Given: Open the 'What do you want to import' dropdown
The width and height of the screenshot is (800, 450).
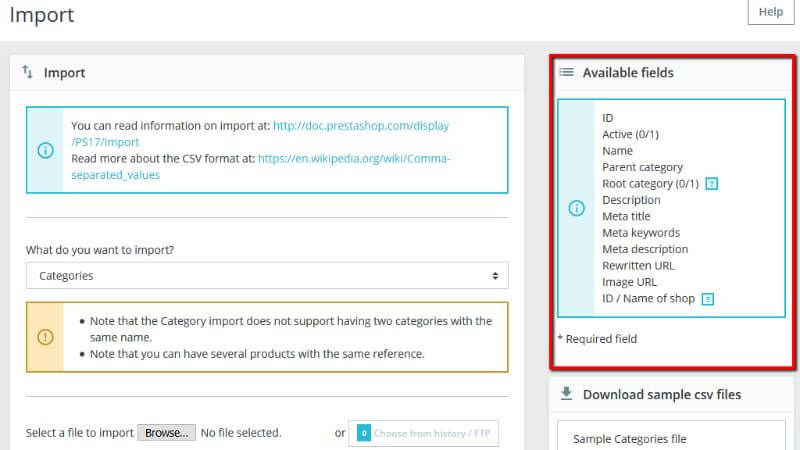Looking at the screenshot, I should [x=267, y=276].
